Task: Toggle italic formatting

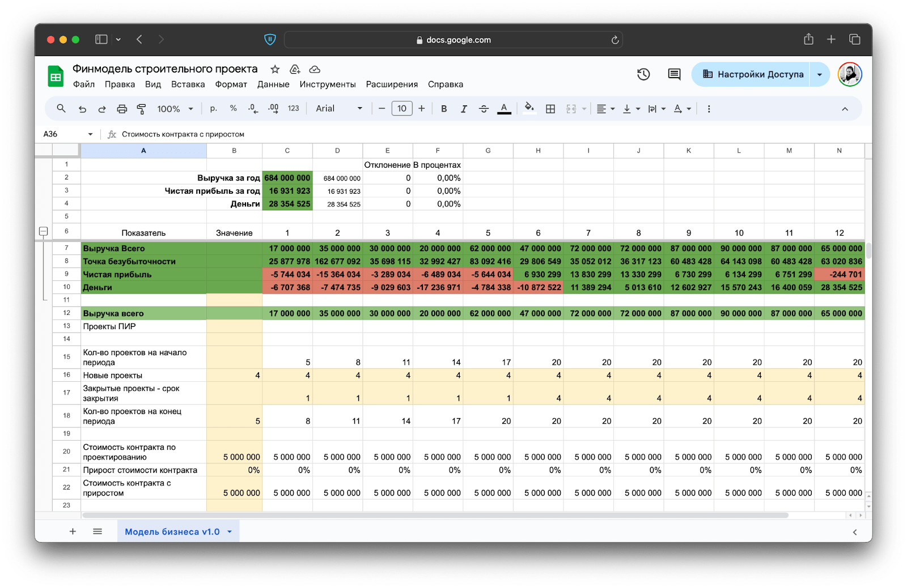Action: pyautogui.click(x=464, y=109)
